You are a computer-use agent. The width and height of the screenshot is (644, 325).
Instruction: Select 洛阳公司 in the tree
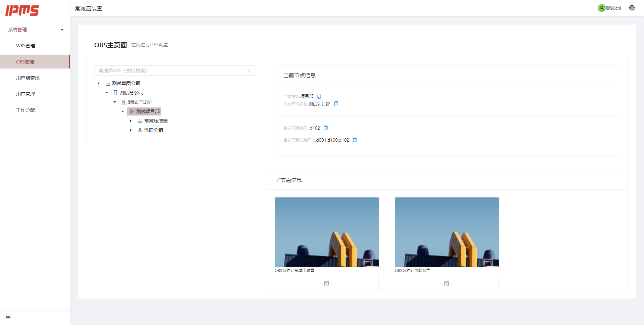click(x=154, y=130)
